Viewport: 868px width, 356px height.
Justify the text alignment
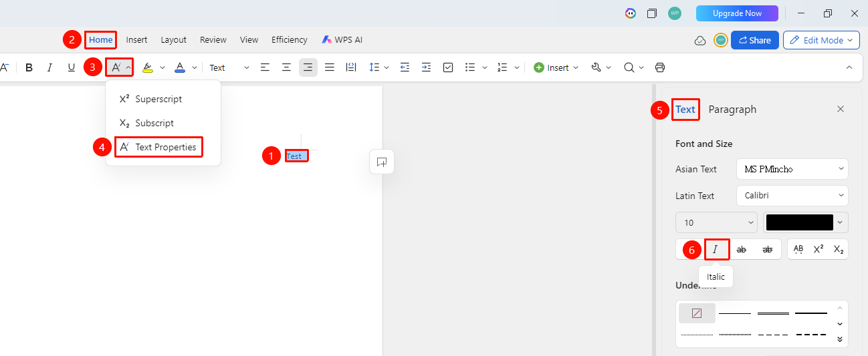330,67
